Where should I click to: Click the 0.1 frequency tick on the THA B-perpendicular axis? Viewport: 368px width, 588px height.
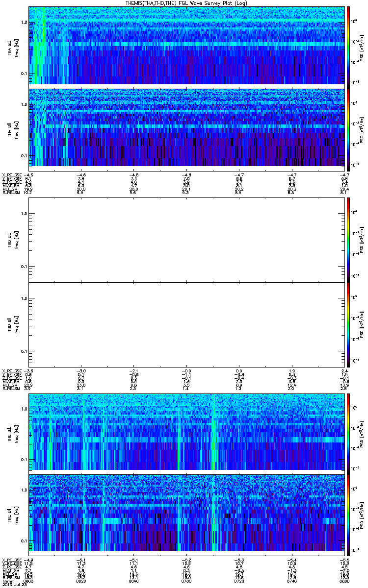point(24,74)
